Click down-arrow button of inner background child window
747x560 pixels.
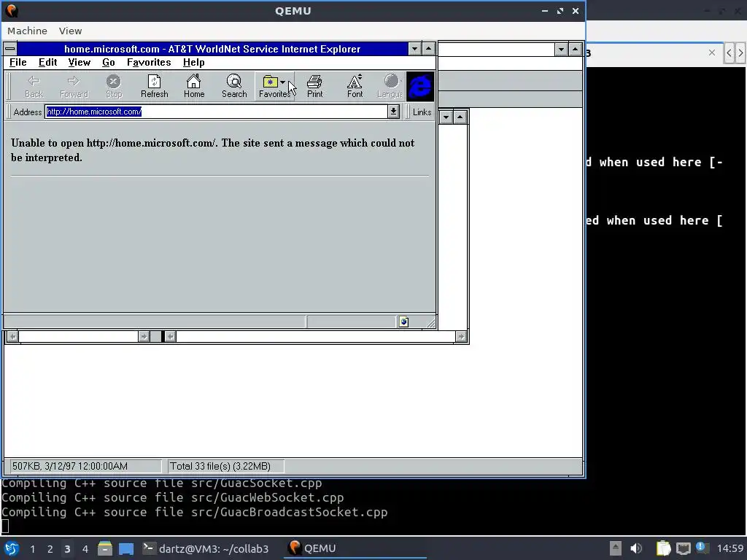click(x=446, y=117)
